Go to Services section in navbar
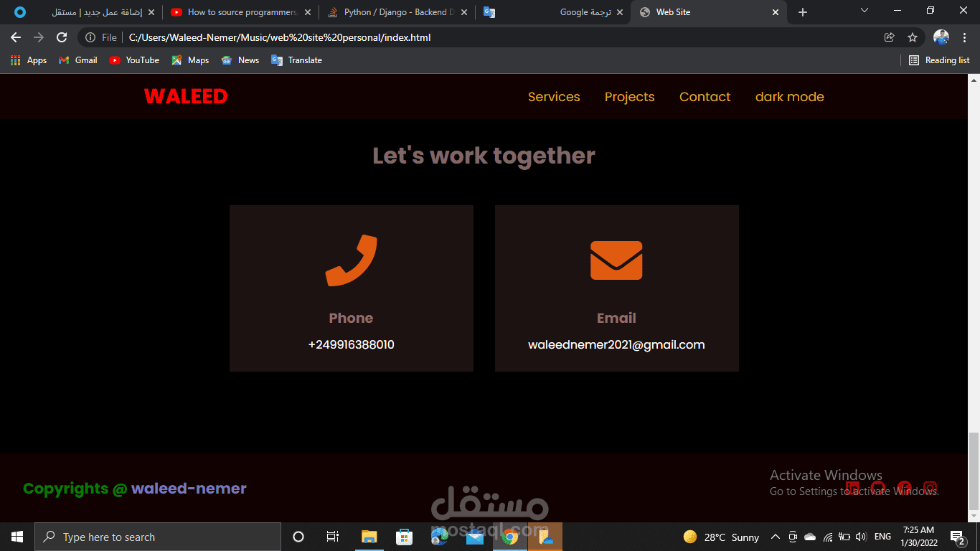This screenshot has width=980, height=551. pos(554,97)
